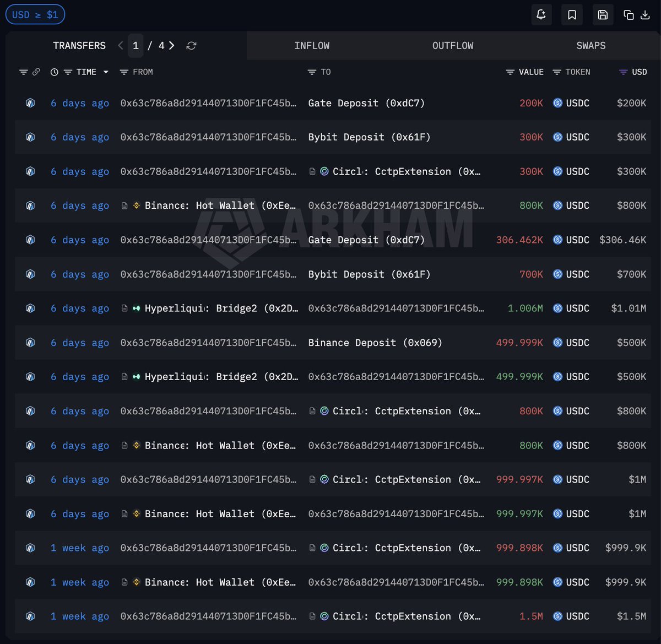Click the Arbitrum icon on the 306.462K row
The height and width of the screenshot is (644, 661).
coord(30,240)
